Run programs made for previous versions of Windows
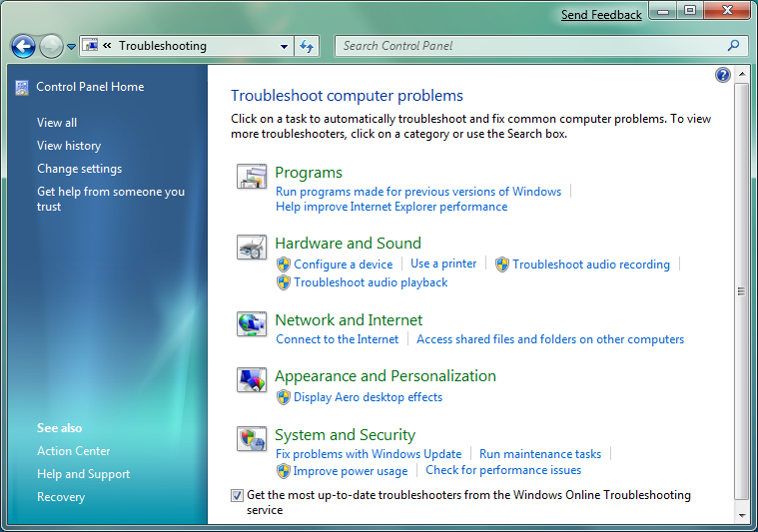The height and width of the screenshot is (532, 758). coord(418,192)
